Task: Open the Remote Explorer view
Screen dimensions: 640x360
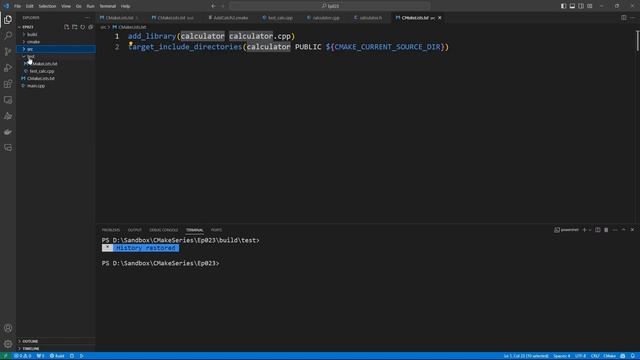Action: (8, 100)
